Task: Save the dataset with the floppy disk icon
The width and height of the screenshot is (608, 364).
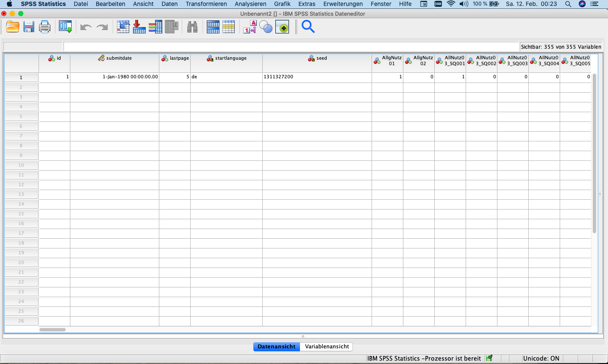Action: [x=29, y=27]
